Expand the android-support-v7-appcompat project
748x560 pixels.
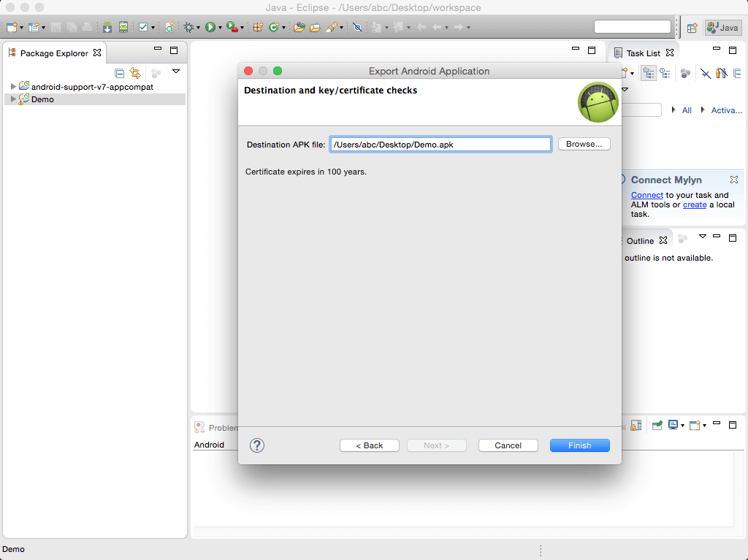tap(13, 87)
